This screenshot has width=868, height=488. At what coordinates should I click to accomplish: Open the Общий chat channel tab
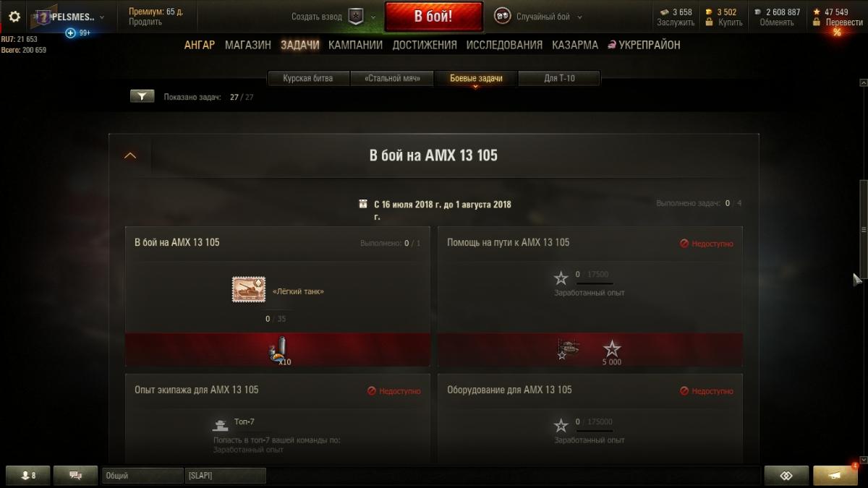(x=142, y=476)
